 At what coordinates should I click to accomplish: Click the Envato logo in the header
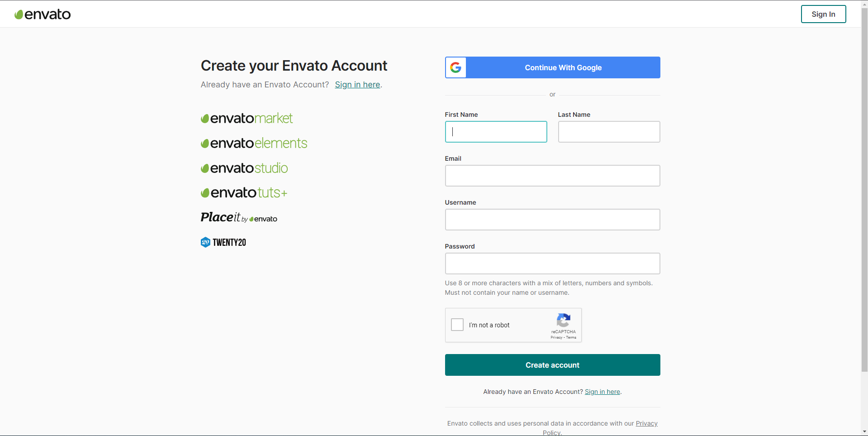tap(43, 14)
